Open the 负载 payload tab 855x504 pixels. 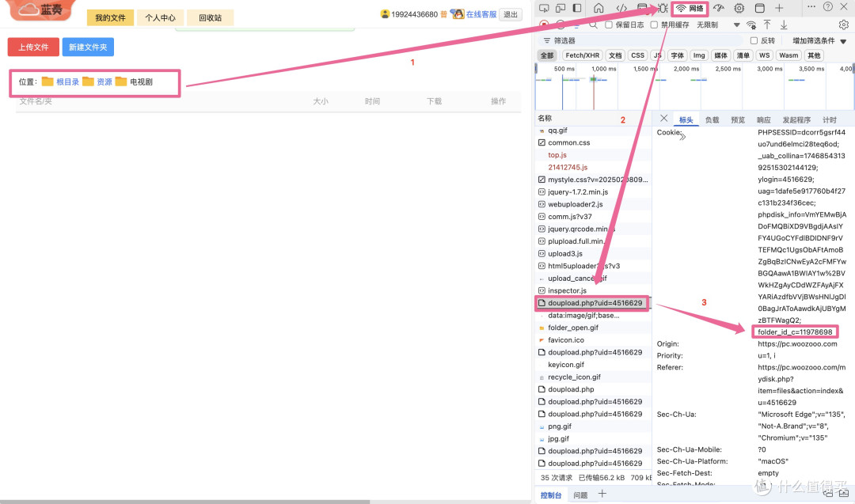point(712,120)
